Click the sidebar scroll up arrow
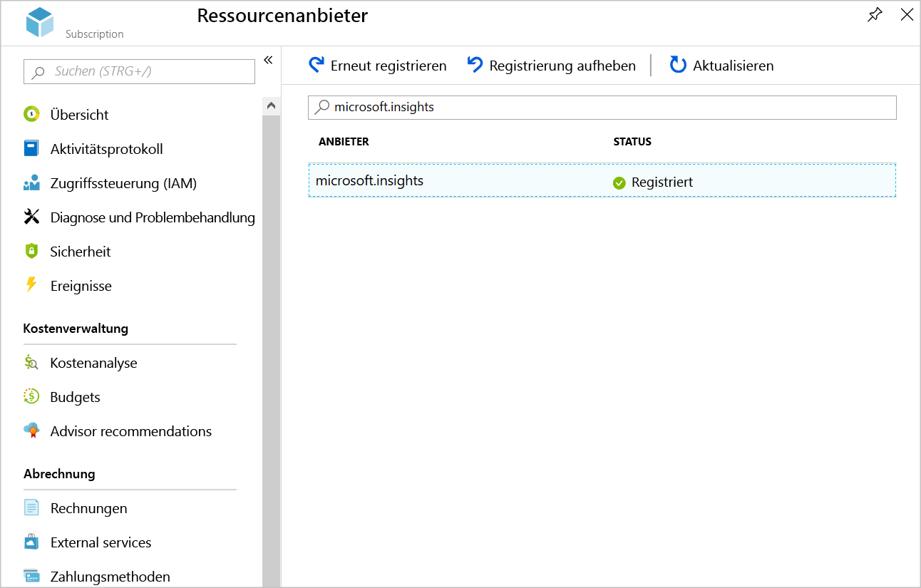 (271, 105)
